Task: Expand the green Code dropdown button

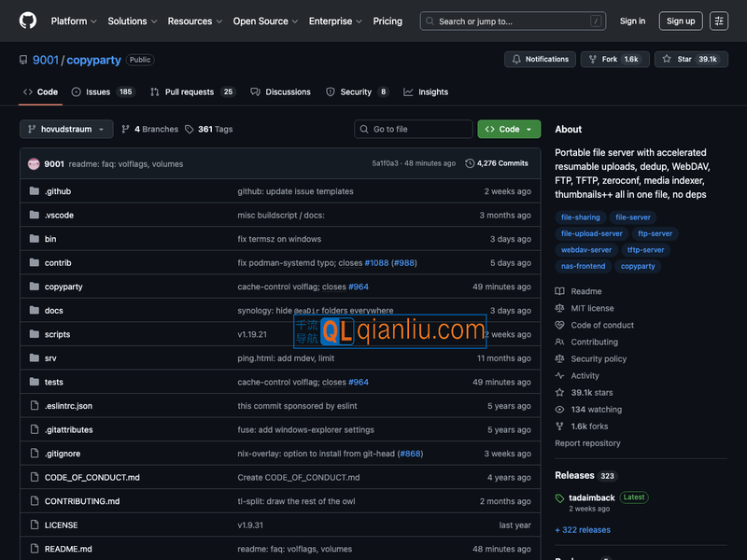Action: pyautogui.click(x=509, y=129)
